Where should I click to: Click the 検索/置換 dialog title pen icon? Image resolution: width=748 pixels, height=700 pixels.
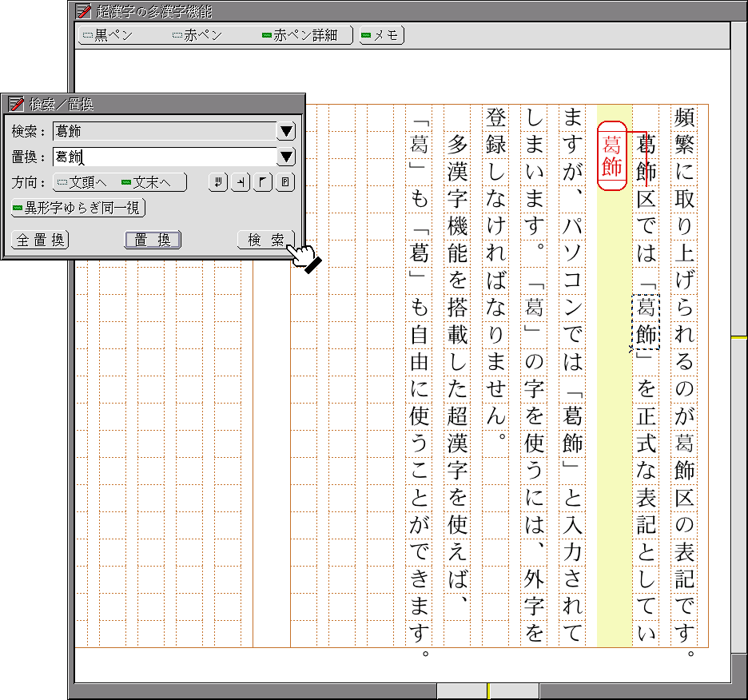tap(16, 104)
